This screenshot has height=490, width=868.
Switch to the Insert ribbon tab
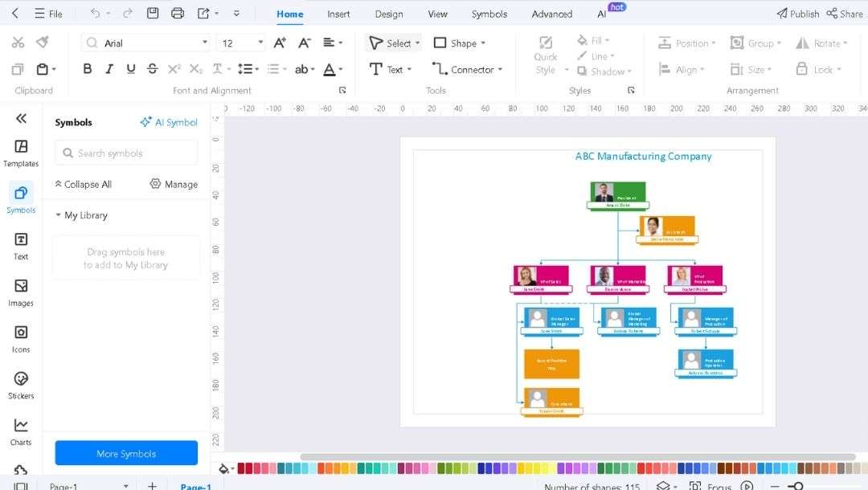click(x=338, y=14)
